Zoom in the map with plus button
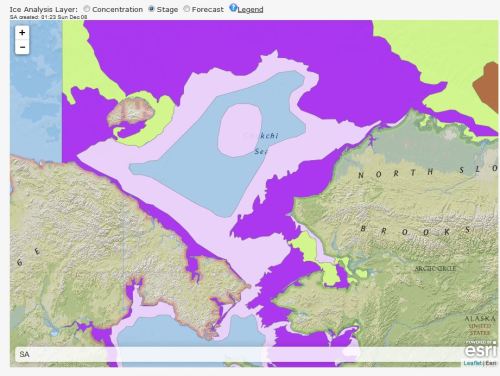 22,33
